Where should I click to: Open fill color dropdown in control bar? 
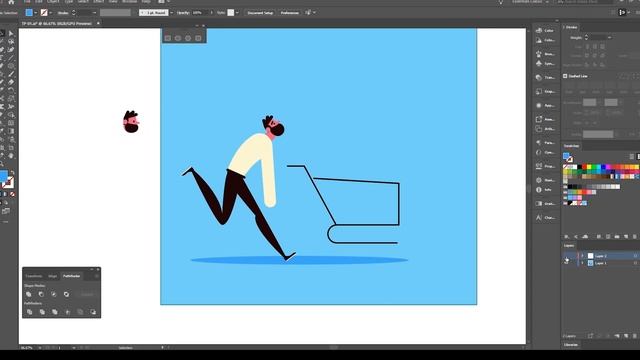click(x=36, y=13)
